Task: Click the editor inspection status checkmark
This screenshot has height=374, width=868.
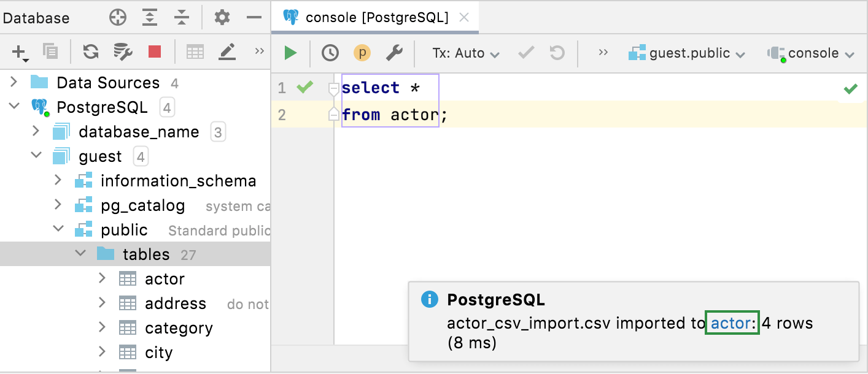Action: click(850, 90)
